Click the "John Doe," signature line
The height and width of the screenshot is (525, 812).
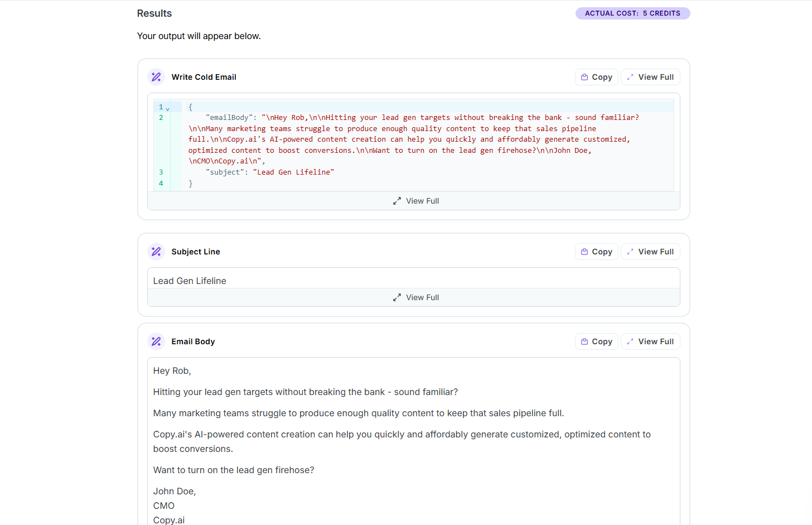[175, 492]
